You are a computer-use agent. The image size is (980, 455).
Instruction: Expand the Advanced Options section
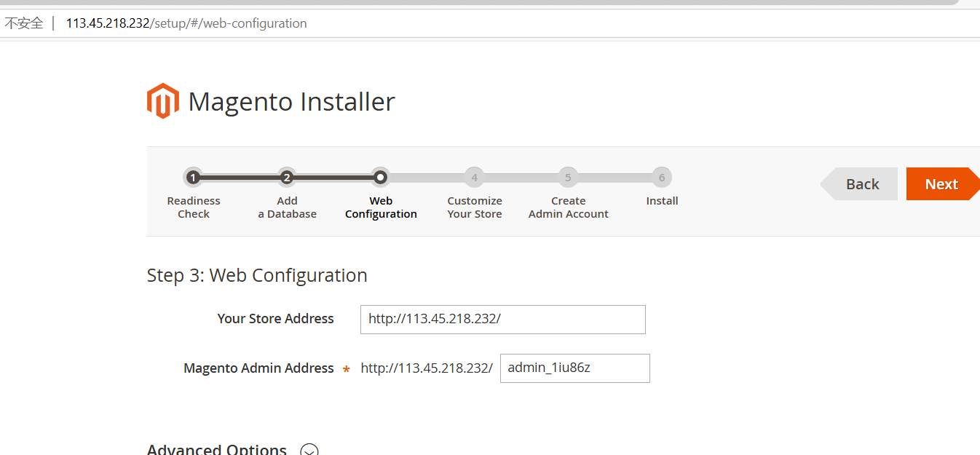309,451
